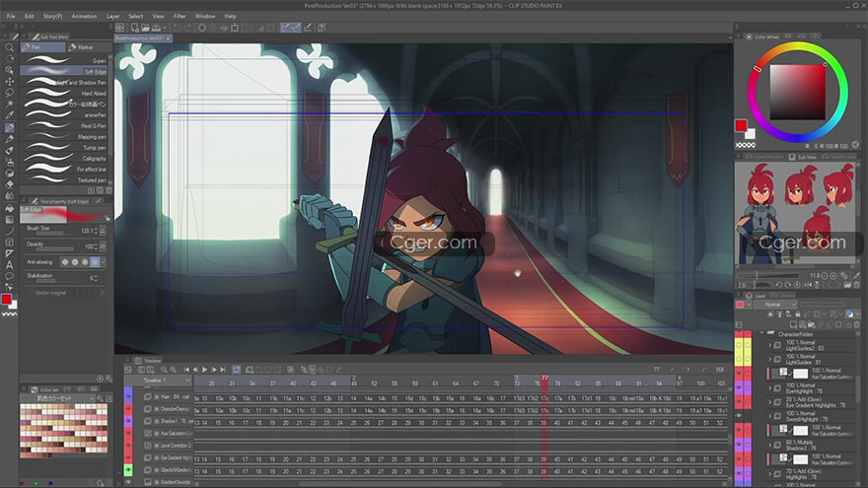The image size is (868, 488).
Task: Open the Timeline 1 dropdown
Action: pos(187,381)
